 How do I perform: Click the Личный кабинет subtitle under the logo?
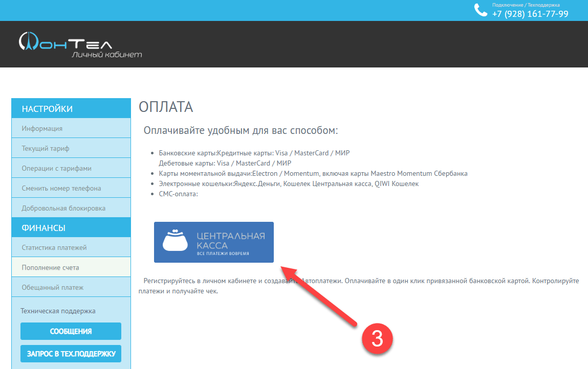107,55
